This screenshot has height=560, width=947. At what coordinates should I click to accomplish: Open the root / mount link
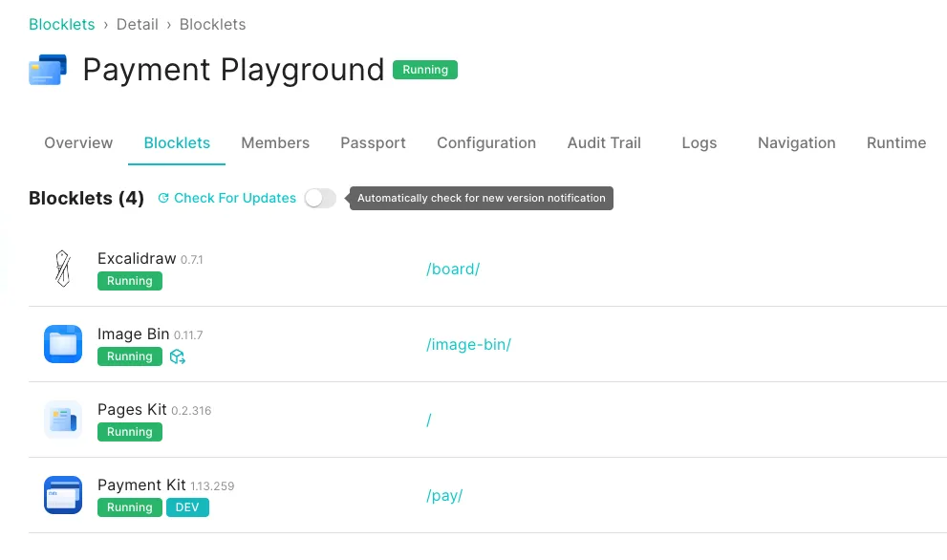tap(429, 420)
